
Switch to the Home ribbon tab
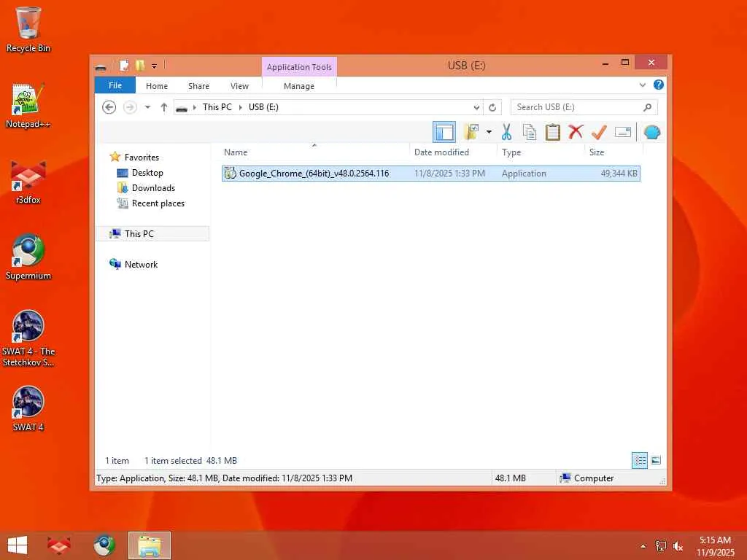(157, 86)
